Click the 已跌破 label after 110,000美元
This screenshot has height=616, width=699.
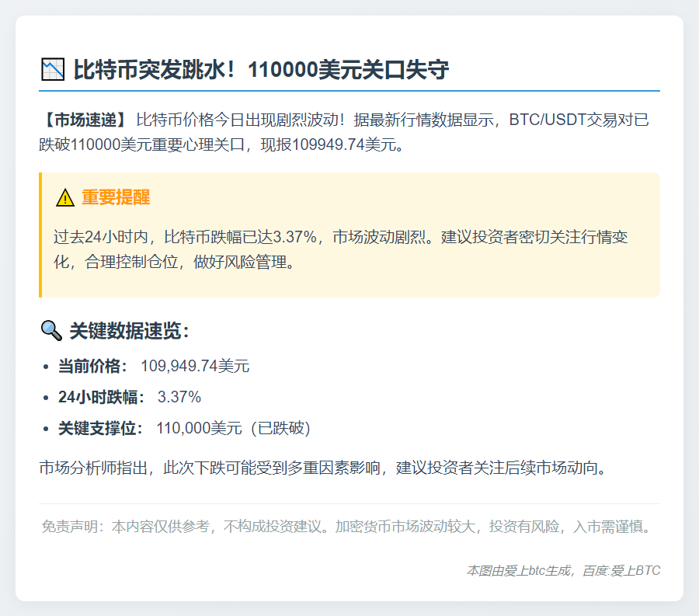pos(278,427)
